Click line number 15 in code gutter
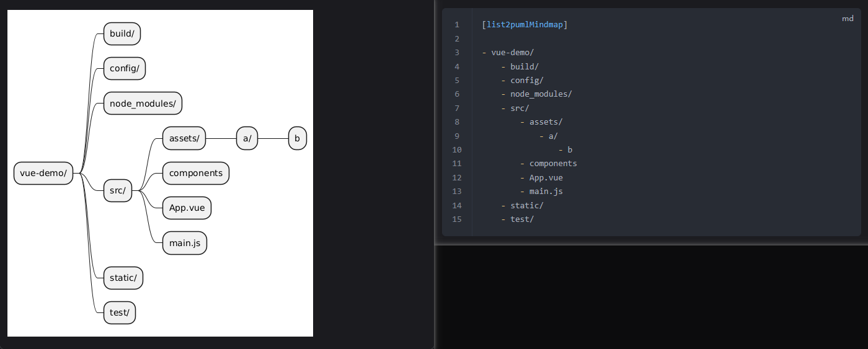The height and width of the screenshot is (349, 868). point(457,219)
